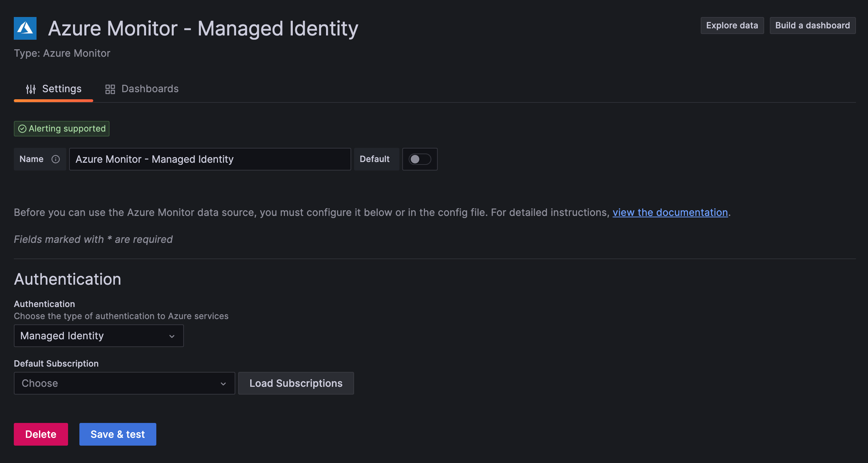Click the Load Subscriptions button
Screen dimensions: 868x463
pos(296,383)
